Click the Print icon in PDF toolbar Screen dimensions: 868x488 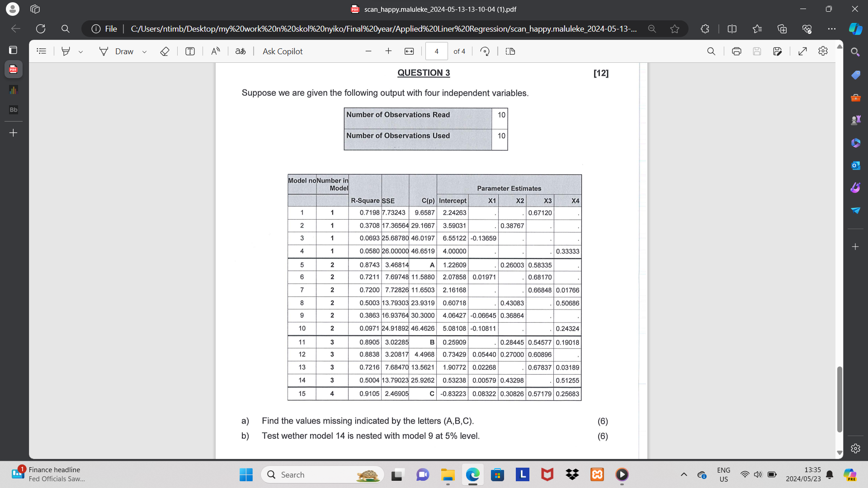[736, 52]
